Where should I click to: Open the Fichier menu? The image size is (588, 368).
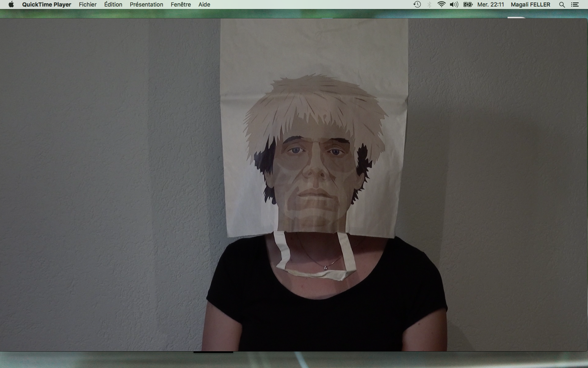tap(88, 4)
